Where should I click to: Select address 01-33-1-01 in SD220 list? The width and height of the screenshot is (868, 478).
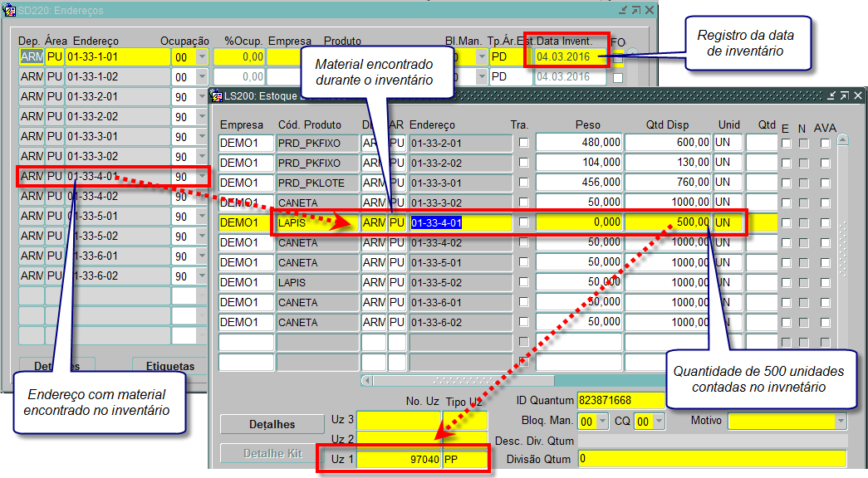(x=117, y=56)
